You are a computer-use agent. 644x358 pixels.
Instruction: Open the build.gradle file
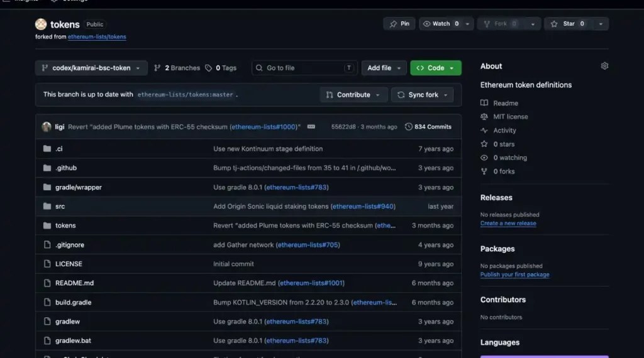point(73,302)
